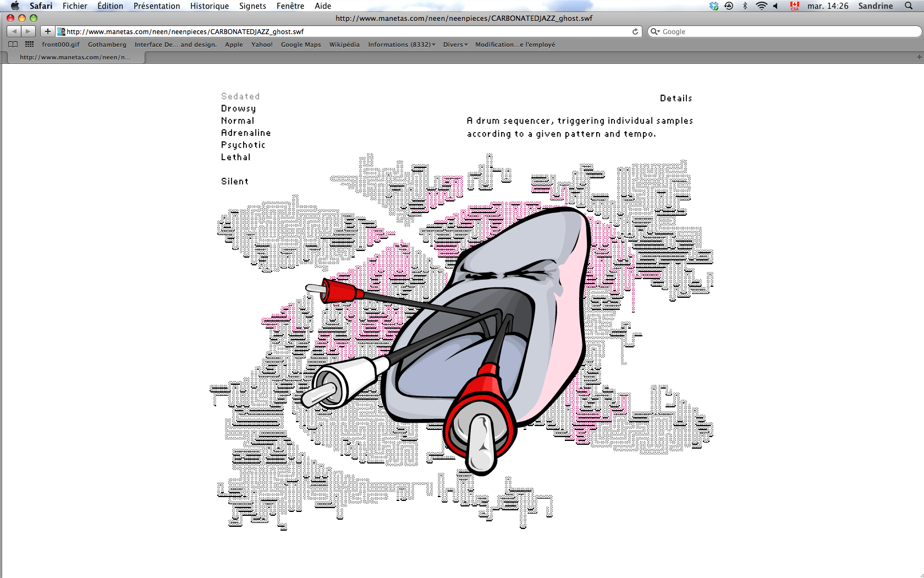
Task: Show Top Sites grid icon
Action: (x=29, y=45)
